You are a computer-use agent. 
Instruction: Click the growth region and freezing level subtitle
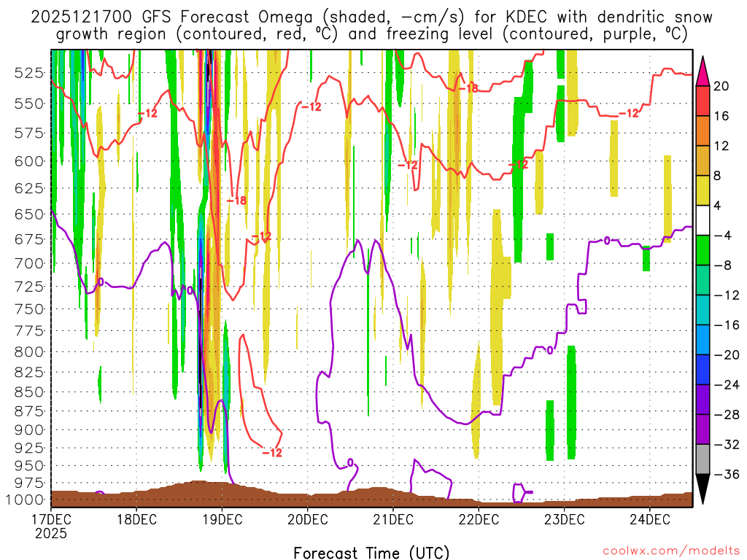pyautogui.click(x=371, y=34)
